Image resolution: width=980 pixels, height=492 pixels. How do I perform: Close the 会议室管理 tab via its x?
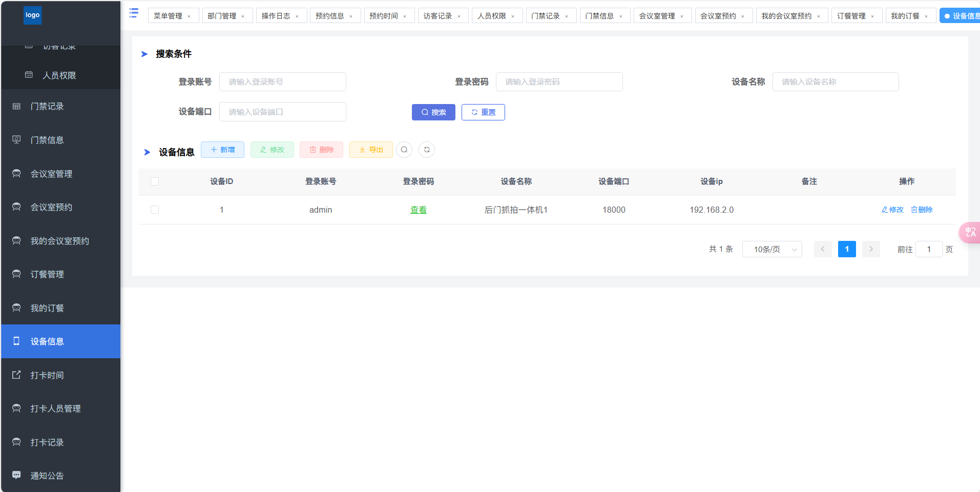click(682, 16)
